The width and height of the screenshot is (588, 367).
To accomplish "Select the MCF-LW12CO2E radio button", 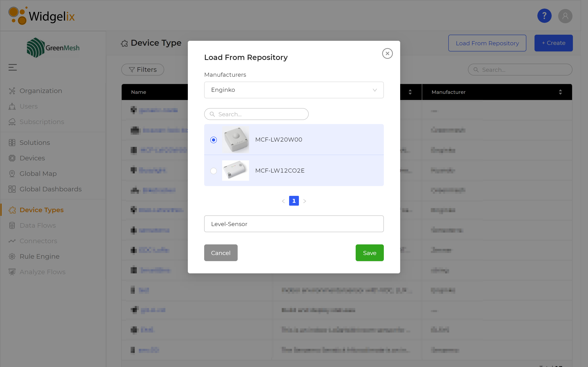I will point(213,170).
